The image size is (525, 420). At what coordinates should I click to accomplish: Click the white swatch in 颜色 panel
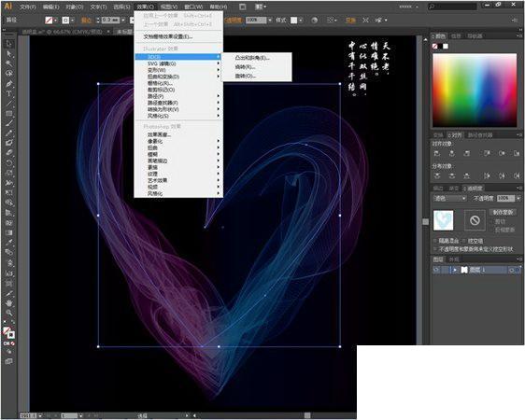pos(446,47)
